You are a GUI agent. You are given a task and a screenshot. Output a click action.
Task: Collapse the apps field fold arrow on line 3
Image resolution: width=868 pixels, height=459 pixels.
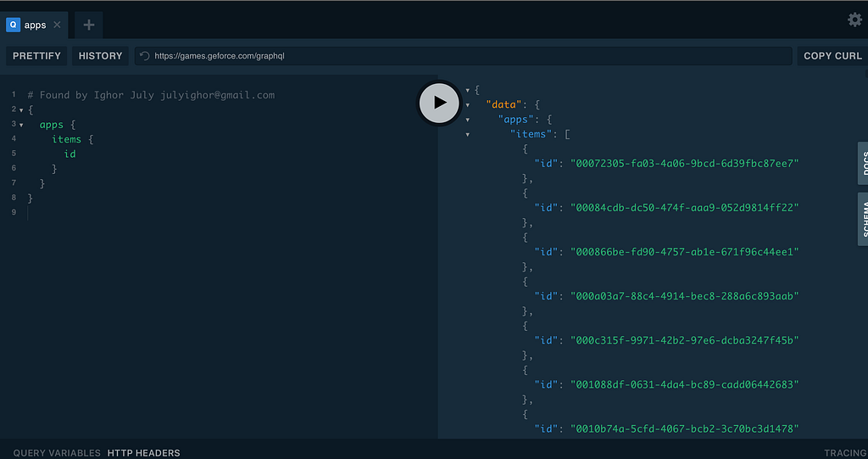click(21, 126)
